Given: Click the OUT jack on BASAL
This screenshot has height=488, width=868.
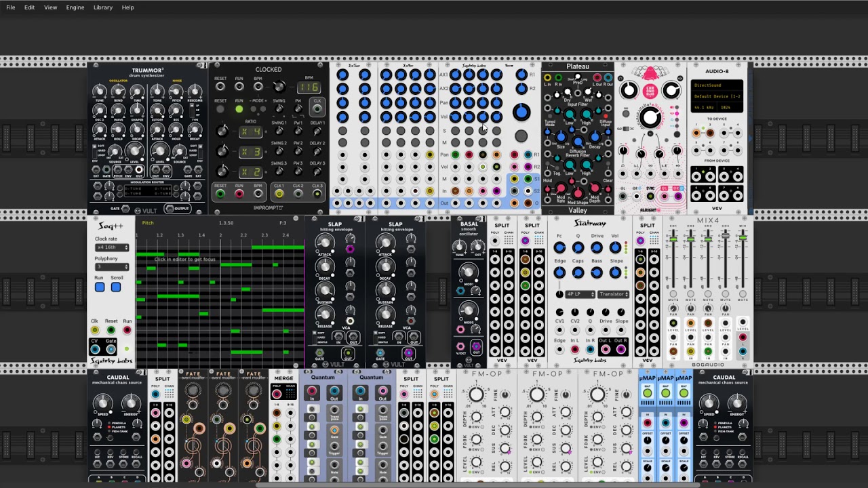Looking at the screenshot, I should tap(476, 348).
